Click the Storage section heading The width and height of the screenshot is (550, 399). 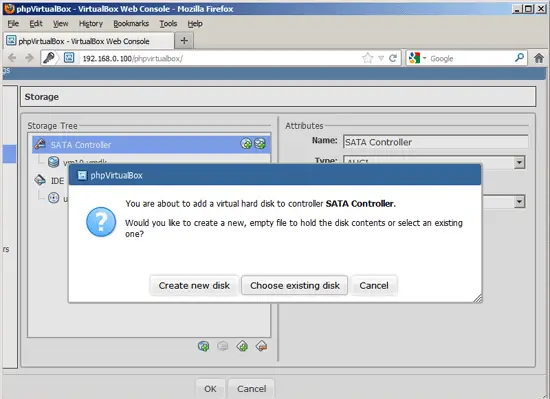(x=42, y=97)
